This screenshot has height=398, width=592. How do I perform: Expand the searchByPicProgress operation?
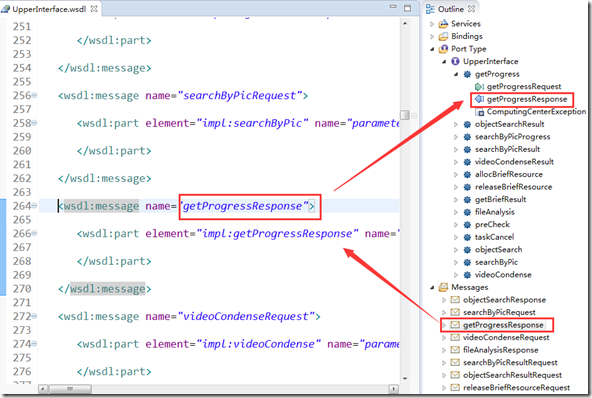coord(456,137)
